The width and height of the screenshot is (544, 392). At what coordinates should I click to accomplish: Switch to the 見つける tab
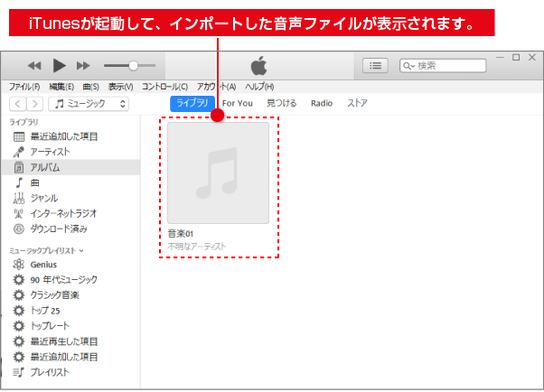[282, 103]
